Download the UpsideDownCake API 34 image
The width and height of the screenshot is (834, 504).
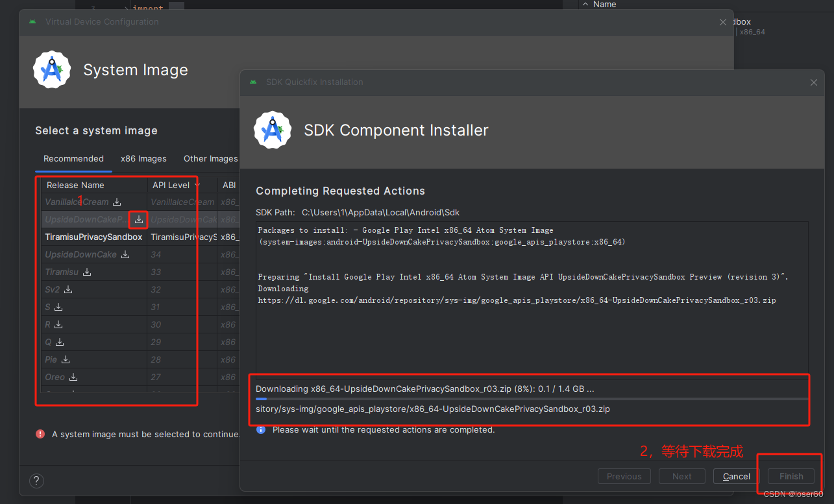pyautogui.click(x=125, y=255)
